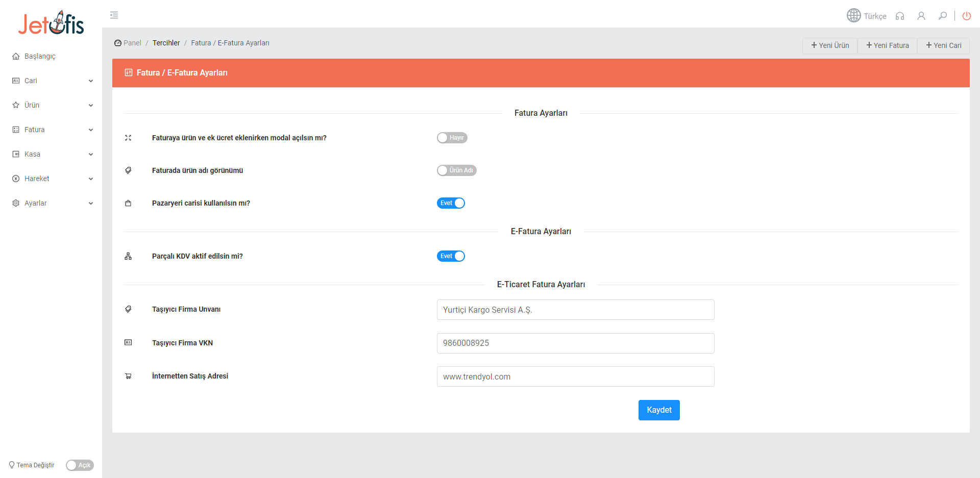Save settings with Kaydet
Screen dimensions: 980x478
[x=659, y=410]
